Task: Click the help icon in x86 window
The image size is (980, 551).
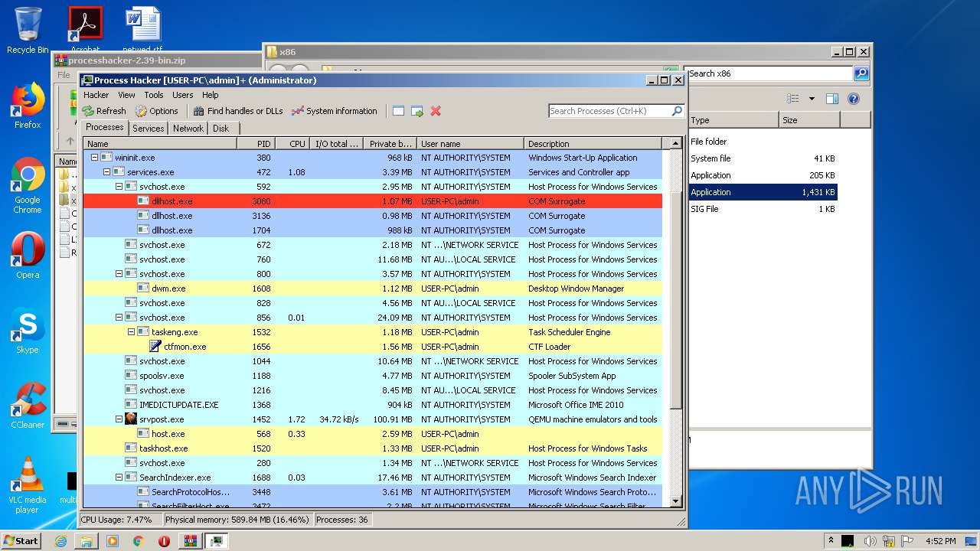Action: click(854, 99)
